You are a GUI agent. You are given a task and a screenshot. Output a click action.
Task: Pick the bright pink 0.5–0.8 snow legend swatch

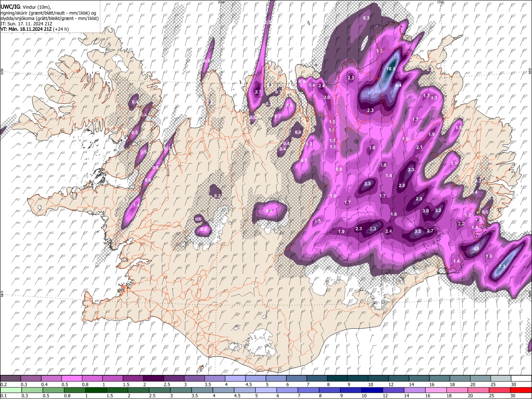71,379
